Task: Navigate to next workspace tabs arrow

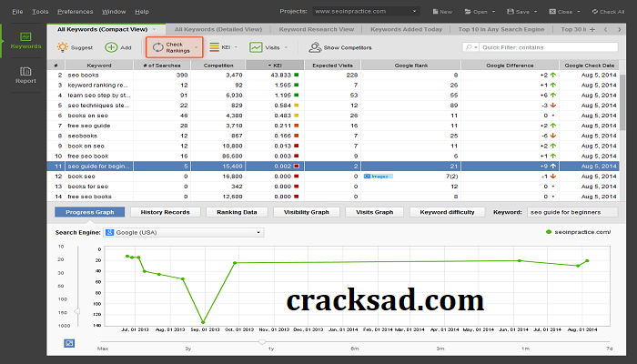Action: click(x=619, y=29)
